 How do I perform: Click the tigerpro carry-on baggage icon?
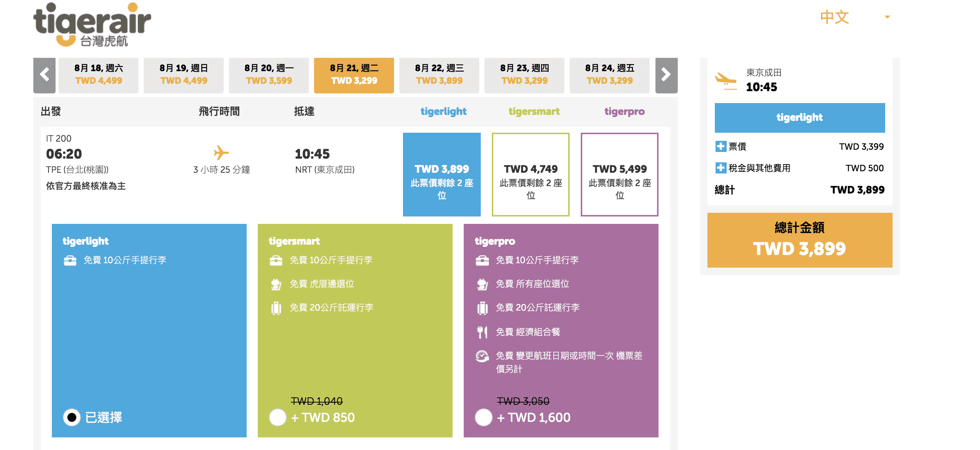point(482,261)
